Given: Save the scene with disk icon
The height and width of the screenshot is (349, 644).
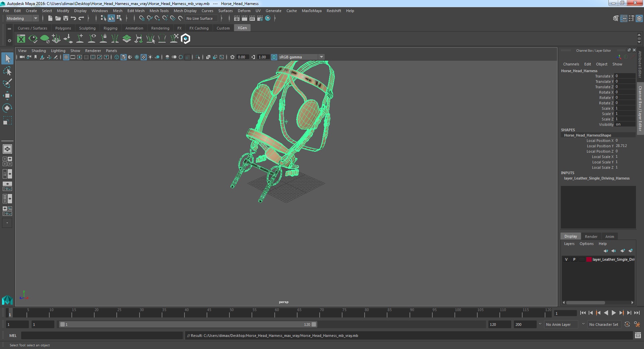Looking at the screenshot, I should [x=66, y=18].
